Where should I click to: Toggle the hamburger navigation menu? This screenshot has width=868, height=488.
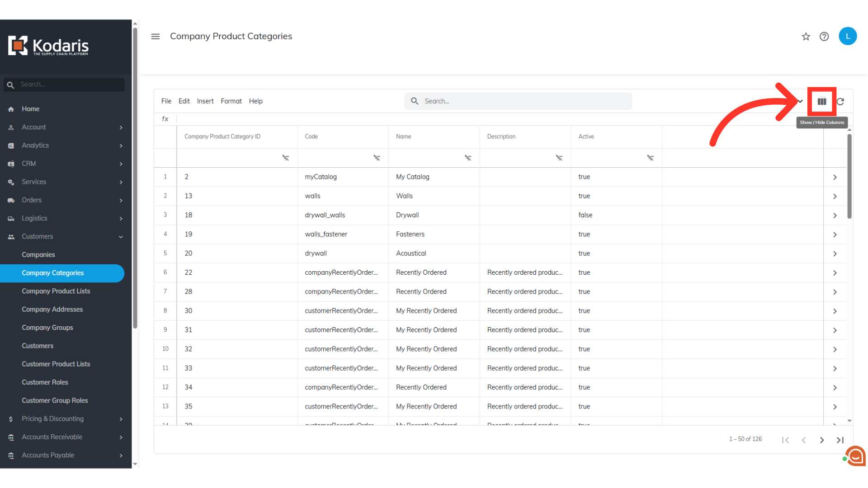[156, 37]
